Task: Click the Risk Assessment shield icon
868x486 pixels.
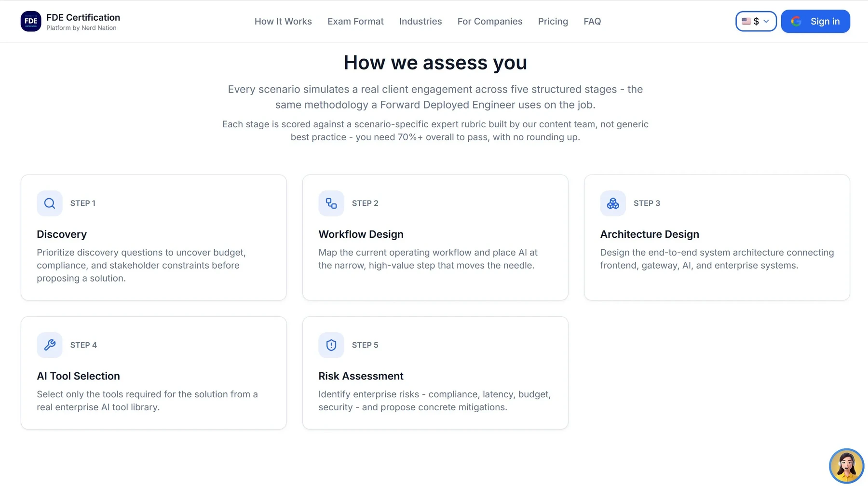Action: pyautogui.click(x=331, y=345)
